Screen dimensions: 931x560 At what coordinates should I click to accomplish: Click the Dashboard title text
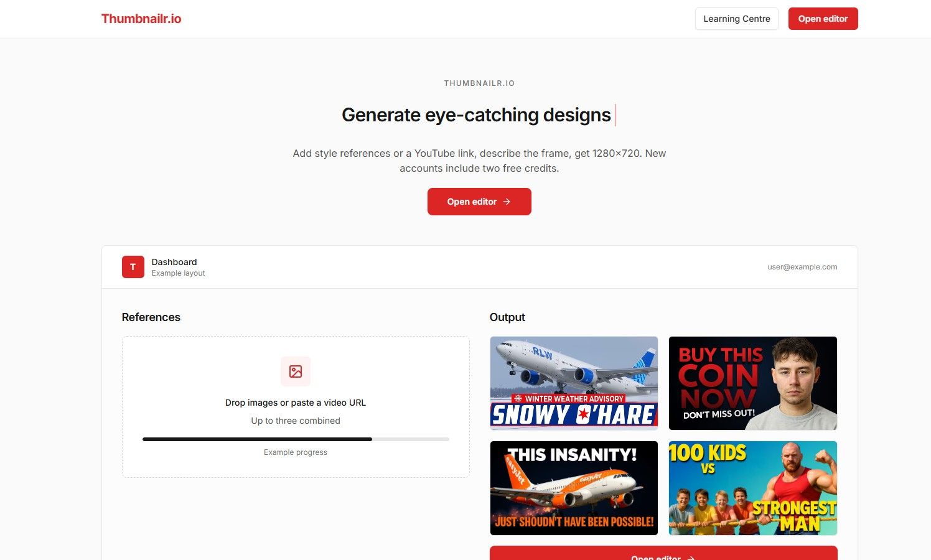coord(174,262)
